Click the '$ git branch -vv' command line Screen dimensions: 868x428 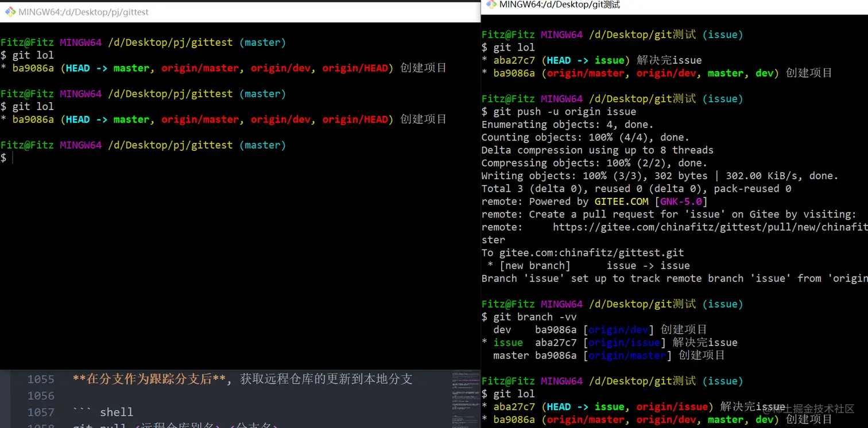[529, 317]
